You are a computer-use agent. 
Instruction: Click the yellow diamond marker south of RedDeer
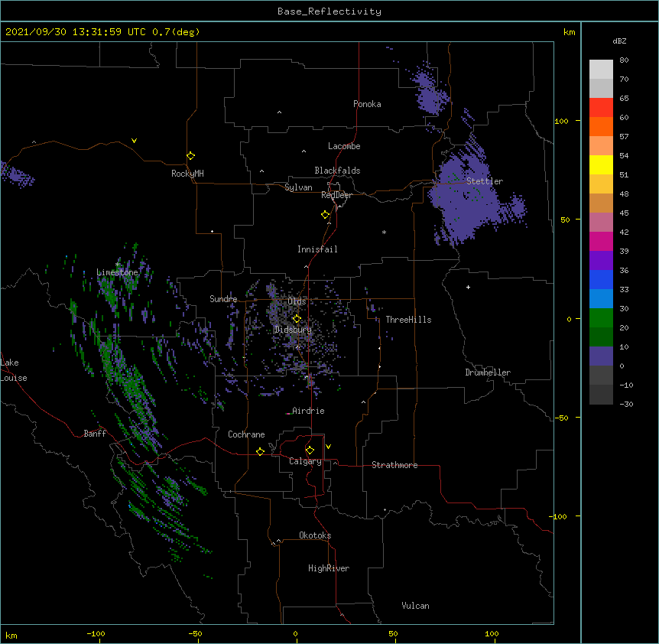(x=326, y=215)
